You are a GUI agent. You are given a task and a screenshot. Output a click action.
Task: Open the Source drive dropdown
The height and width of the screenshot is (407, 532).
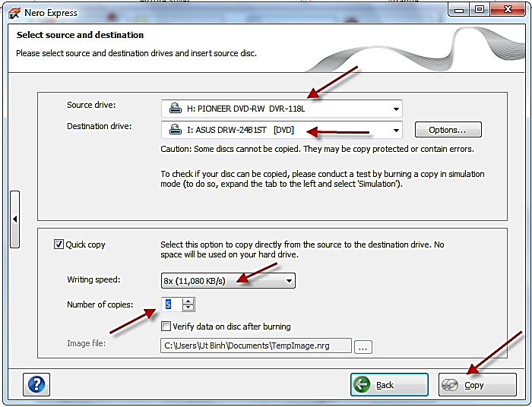tap(282, 109)
